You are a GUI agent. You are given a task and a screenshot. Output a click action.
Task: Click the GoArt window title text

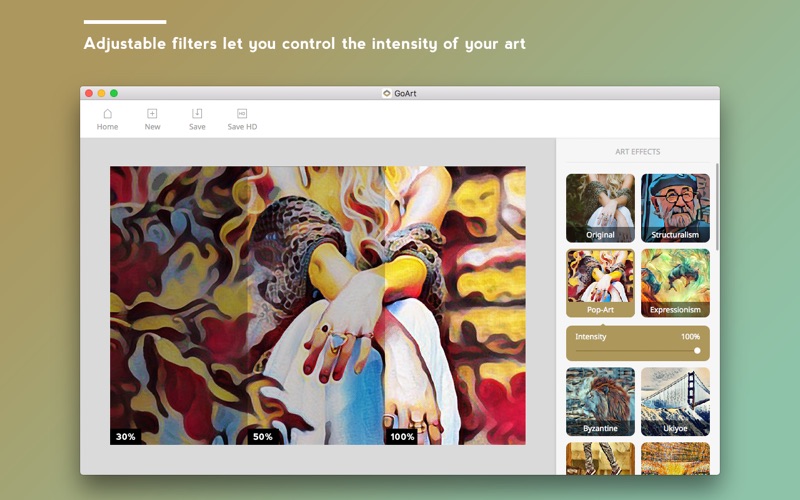tap(405, 93)
